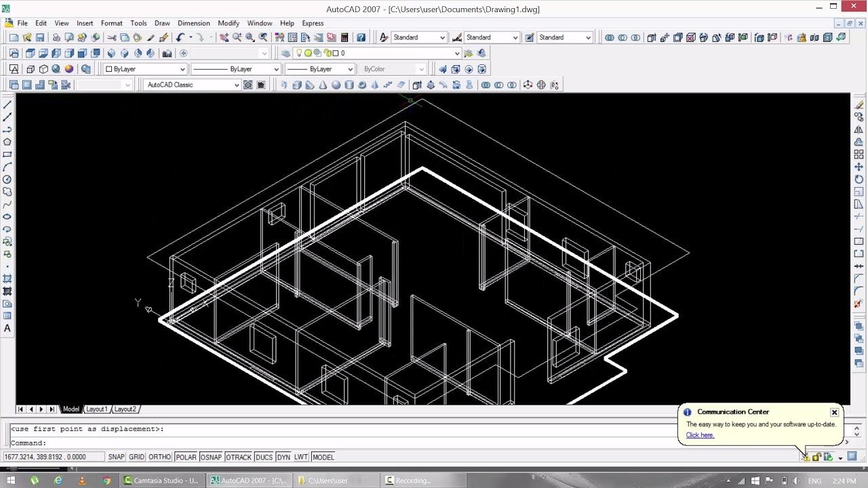This screenshot has width=868, height=488.
Task: Click the Save drawing icon
Action: click(40, 37)
